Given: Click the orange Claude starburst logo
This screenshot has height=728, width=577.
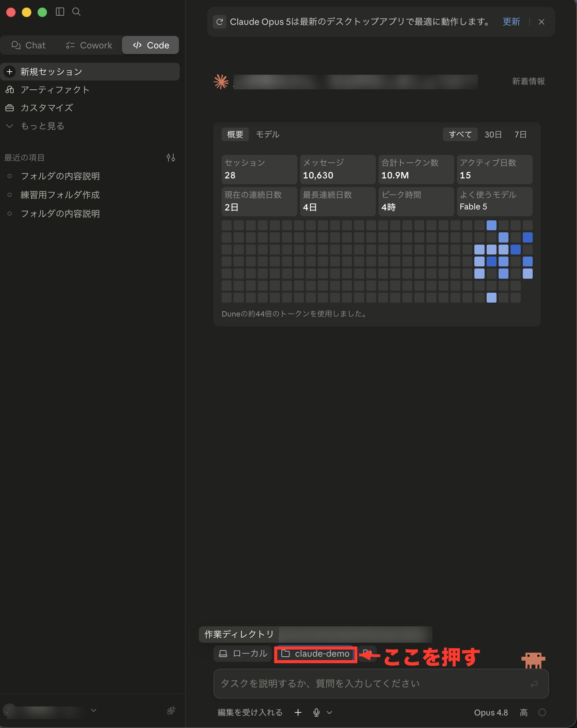Looking at the screenshot, I should [221, 82].
